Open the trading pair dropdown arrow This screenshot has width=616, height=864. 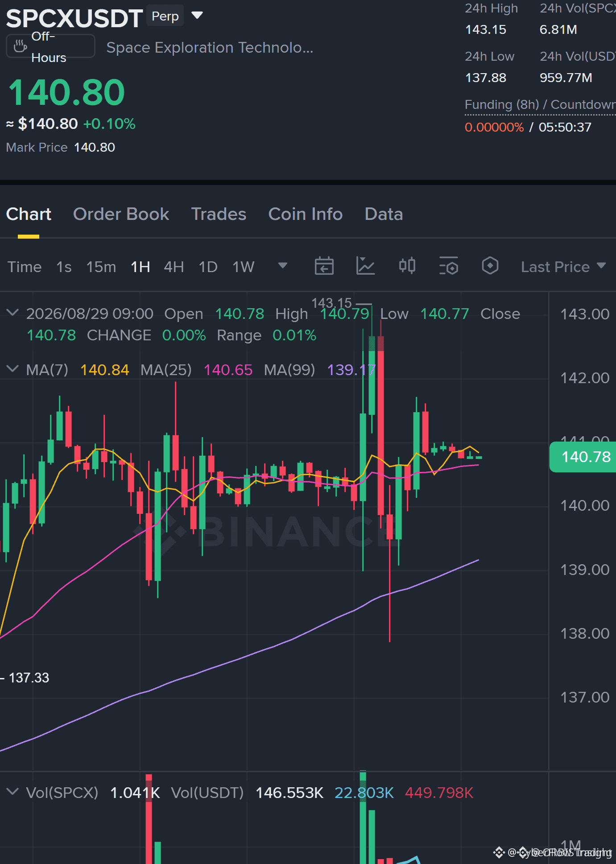pos(197,16)
